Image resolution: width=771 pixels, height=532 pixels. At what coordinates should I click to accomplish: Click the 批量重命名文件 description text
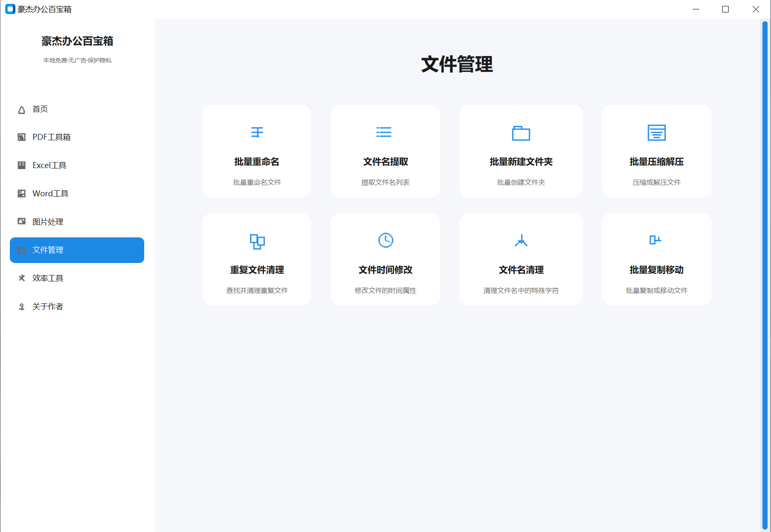coord(257,182)
